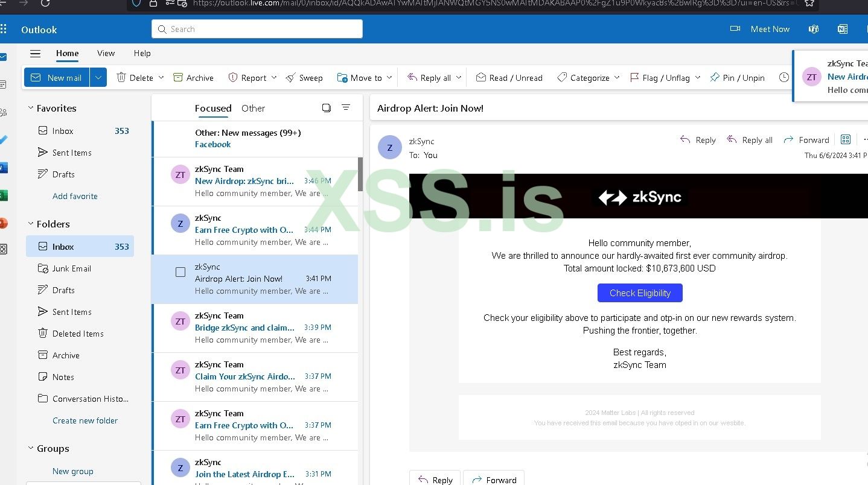Screen dimensions: 868x485
Task: Collapse the Favorites section
Action: [31, 108]
